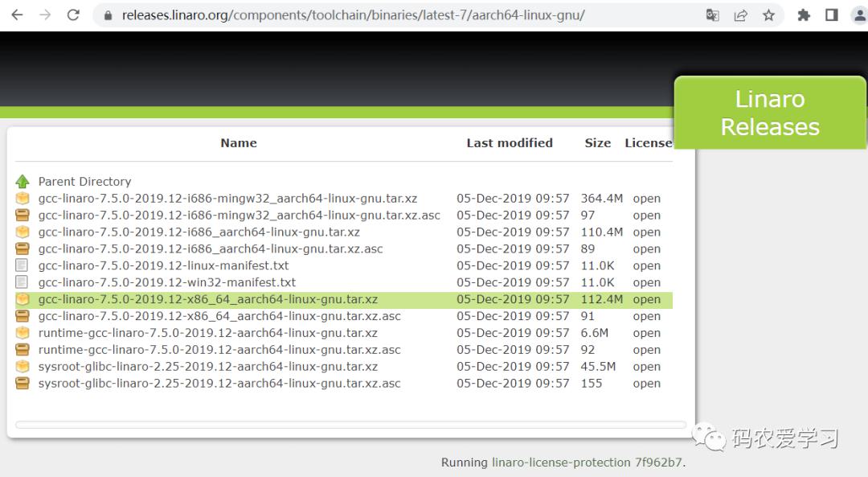Click package icon for x86_64_aarch64 tar.xz
Screen dimensions: 868x477
click(23, 299)
